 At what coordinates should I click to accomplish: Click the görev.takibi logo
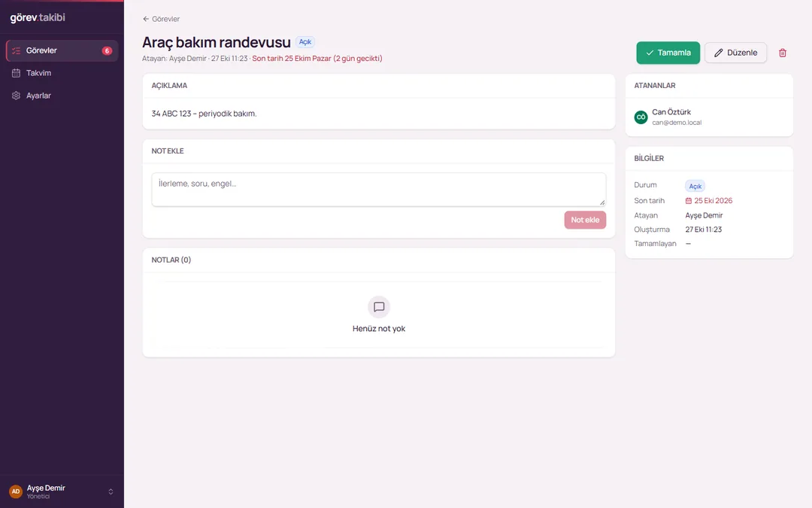[x=38, y=17]
